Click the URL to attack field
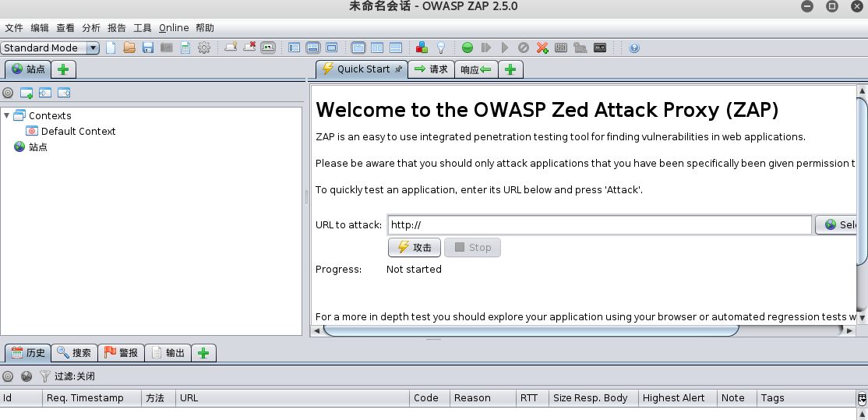Screen dimensions: 868x420 (599, 224)
